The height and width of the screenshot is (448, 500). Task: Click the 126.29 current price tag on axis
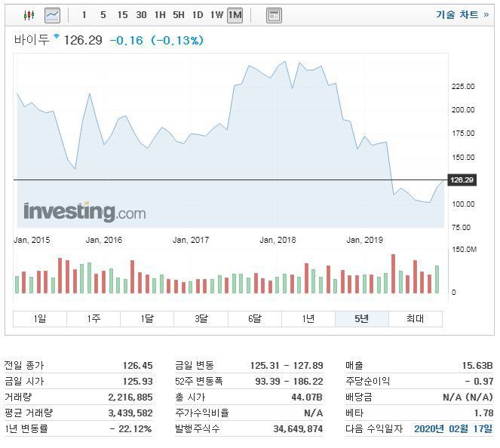point(462,180)
